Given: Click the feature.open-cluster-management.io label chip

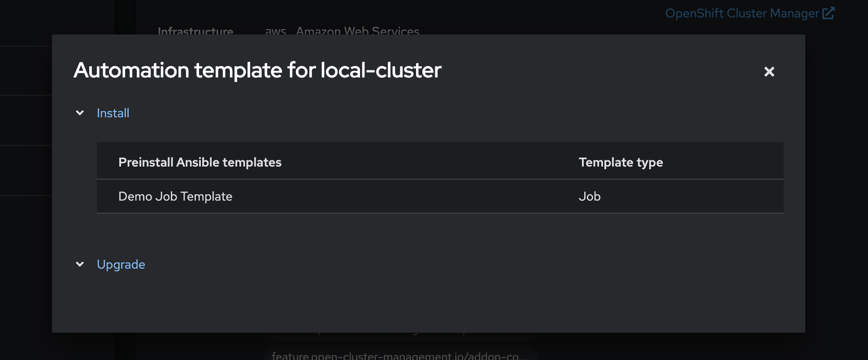Looking at the screenshot, I should (399, 354).
